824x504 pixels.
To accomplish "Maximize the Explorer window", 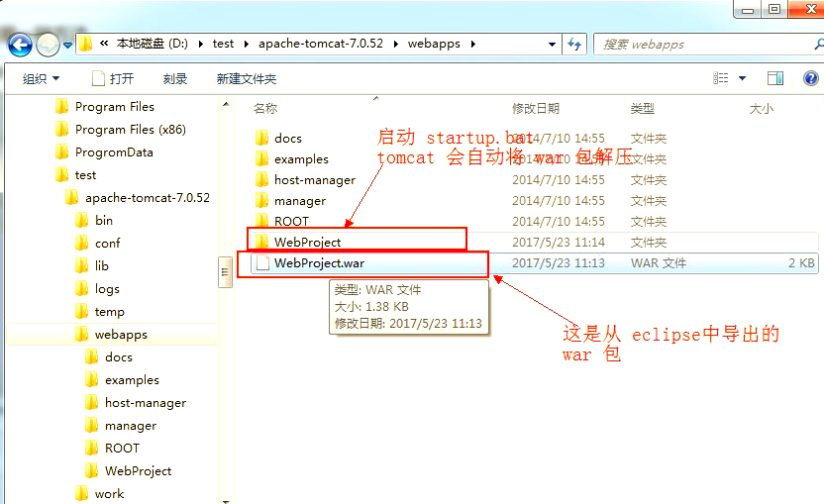I will tap(774, 9).
